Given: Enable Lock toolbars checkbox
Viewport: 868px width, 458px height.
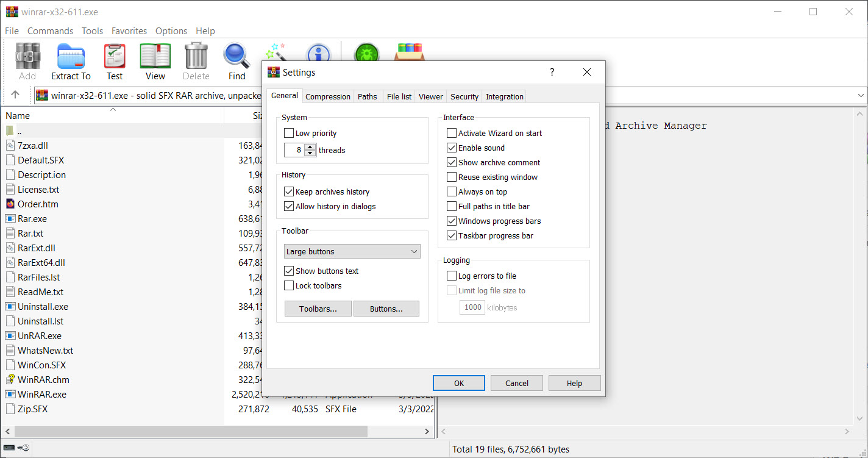Looking at the screenshot, I should [x=289, y=285].
